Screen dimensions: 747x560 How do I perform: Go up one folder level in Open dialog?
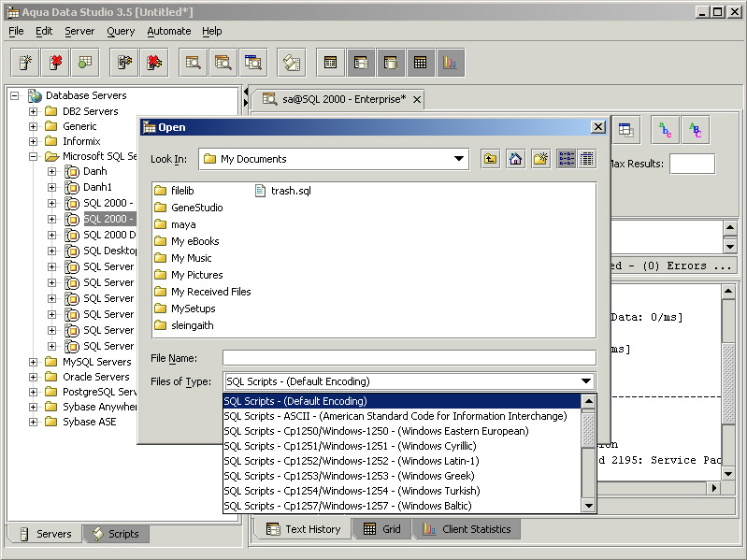point(490,159)
